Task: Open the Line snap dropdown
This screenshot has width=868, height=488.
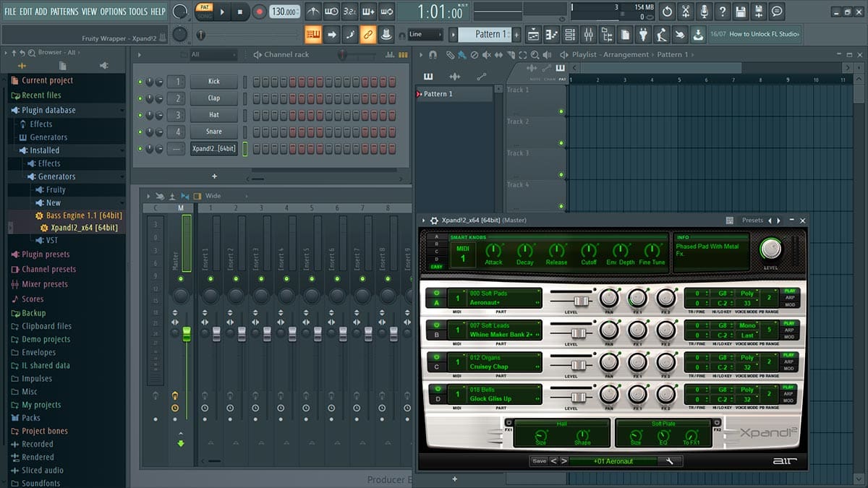Action: pyautogui.click(x=425, y=34)
